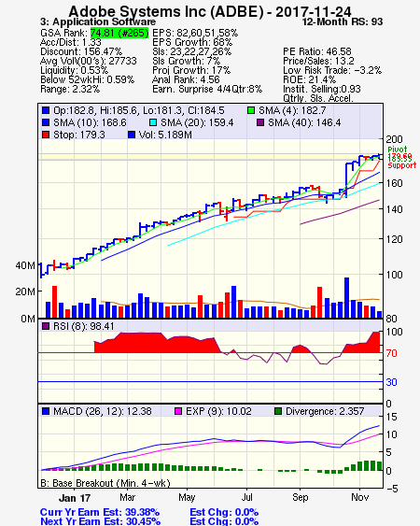Click Acc/Dist: 1.33 text

[70, 42]
